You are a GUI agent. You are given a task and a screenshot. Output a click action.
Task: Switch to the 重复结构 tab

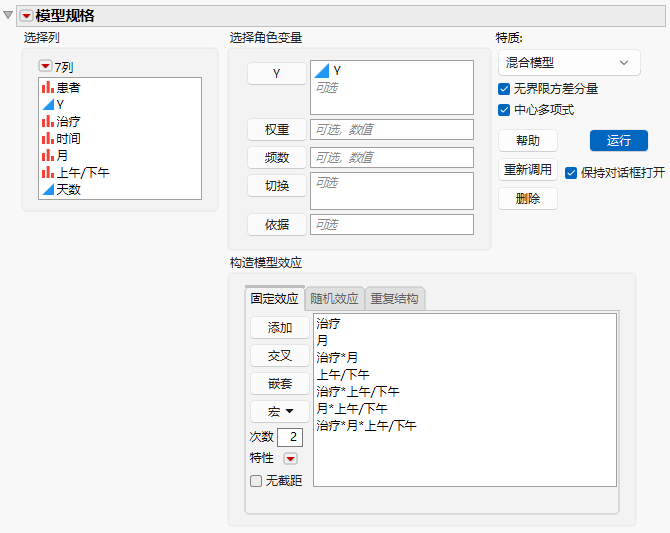tap(394, 298)
